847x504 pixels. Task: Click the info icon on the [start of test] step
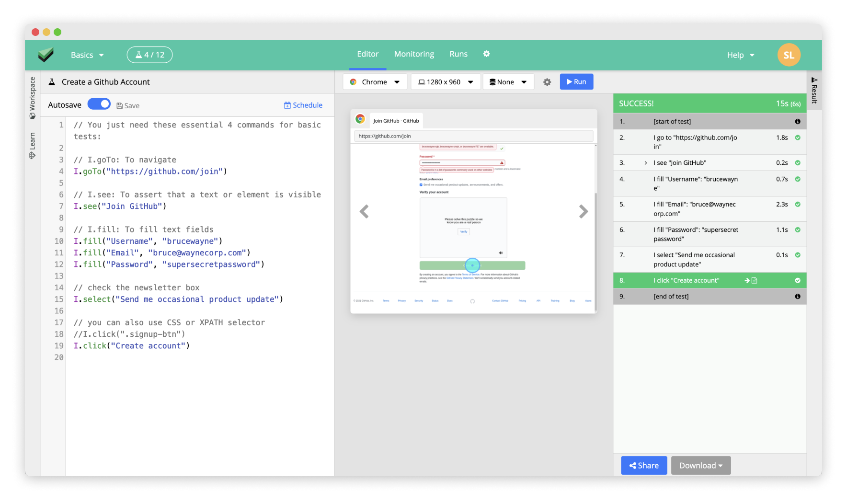point(797,121)
